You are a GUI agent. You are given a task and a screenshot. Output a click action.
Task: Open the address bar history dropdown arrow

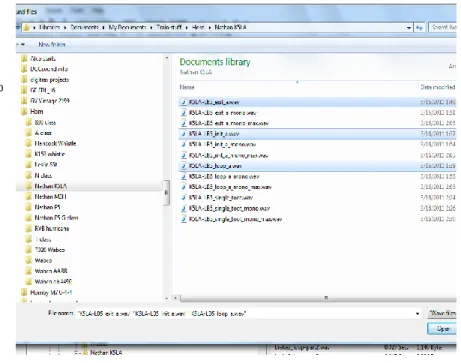pos(409,28)
